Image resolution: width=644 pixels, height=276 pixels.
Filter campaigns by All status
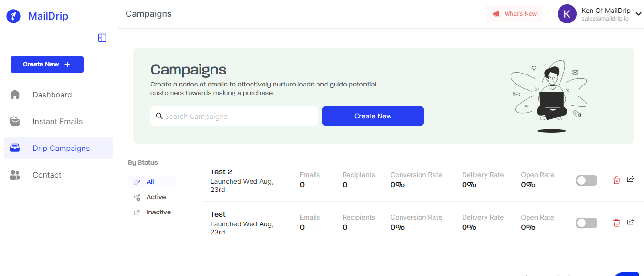click(x=152, y=182)
